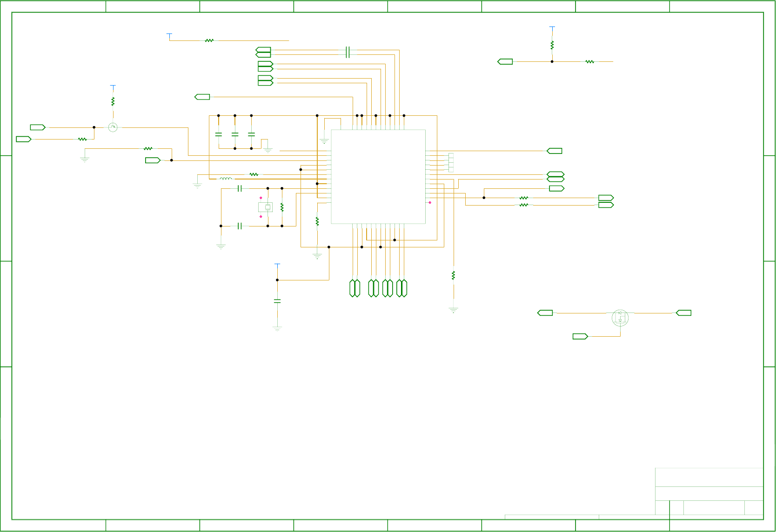Image resolution: width=776 pixels, height=532 pixels.
Task: Select leftmost of the three decoupling capacitors
Action: click(219, 134)
